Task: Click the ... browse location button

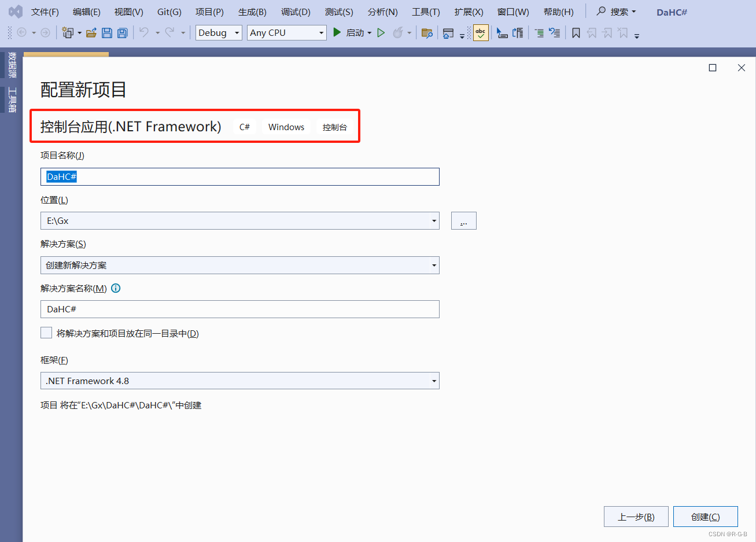Action: (464, 221)
